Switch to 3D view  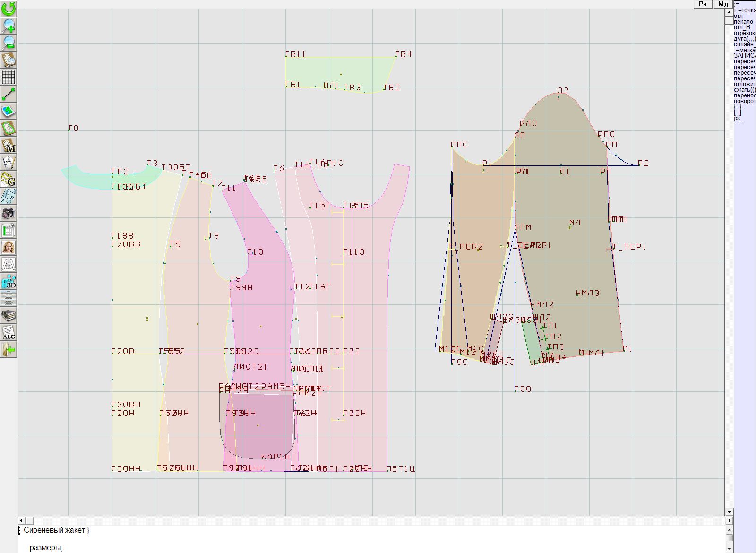tap(9, 282)
